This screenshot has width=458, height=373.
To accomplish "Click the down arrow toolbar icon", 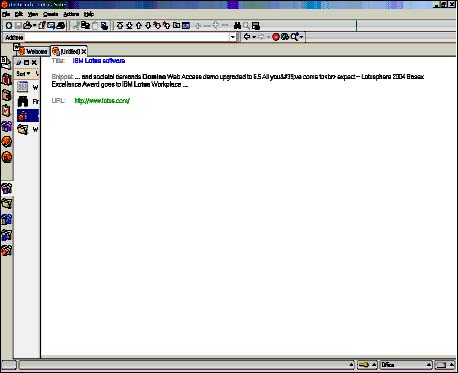I will [x=148, y=25].
